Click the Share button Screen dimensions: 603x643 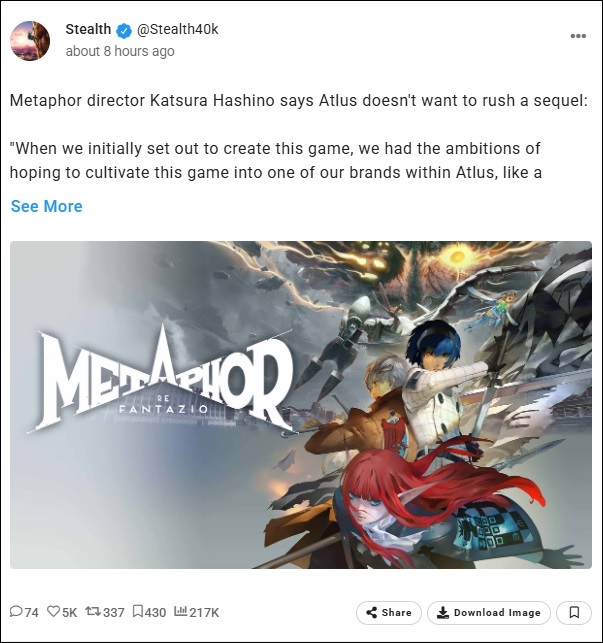click(388, 613)
